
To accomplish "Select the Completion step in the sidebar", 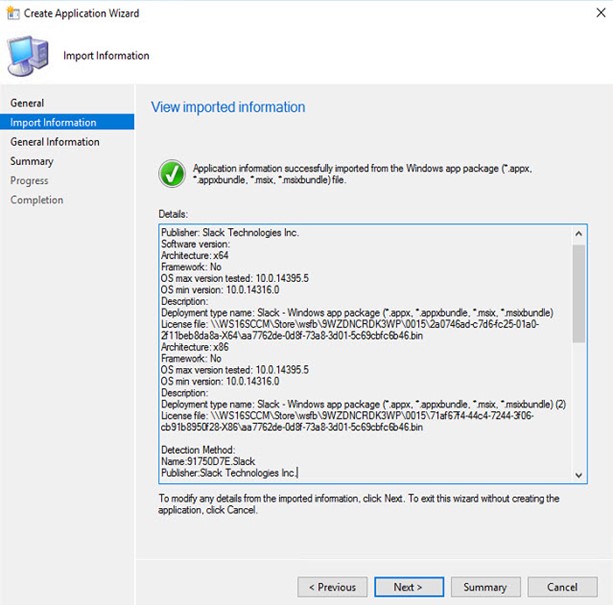I will click(37, 200).
